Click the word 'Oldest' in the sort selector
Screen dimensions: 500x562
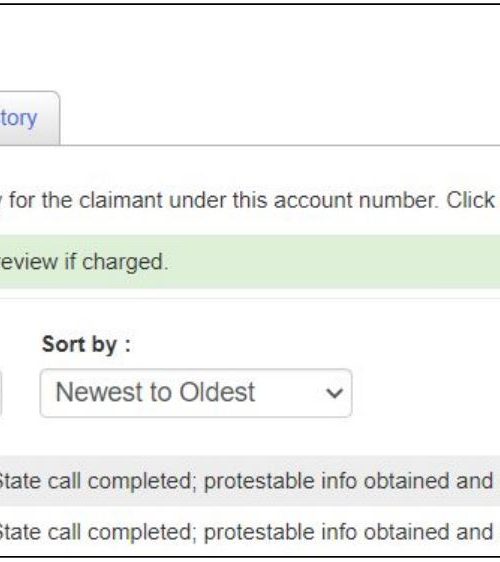point(217,392)
